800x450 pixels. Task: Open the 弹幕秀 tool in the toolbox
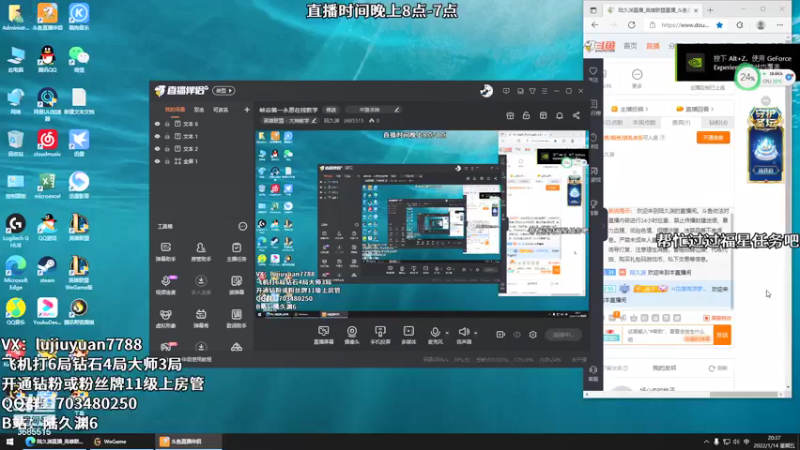tap(201, 318)
